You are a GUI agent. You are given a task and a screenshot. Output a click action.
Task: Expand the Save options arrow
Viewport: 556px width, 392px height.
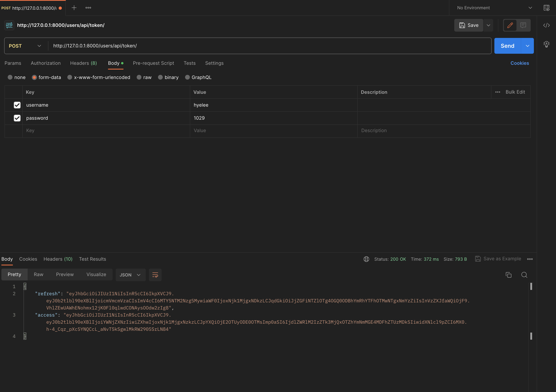pos(488,25)
